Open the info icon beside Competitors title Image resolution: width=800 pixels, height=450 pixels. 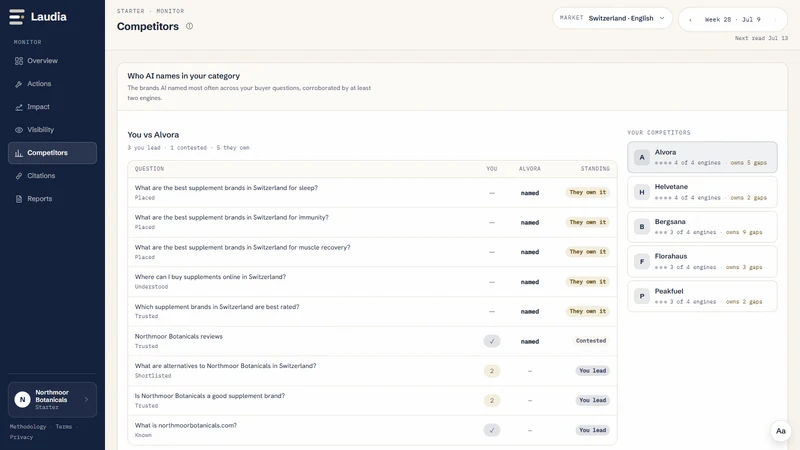[189, 26]
